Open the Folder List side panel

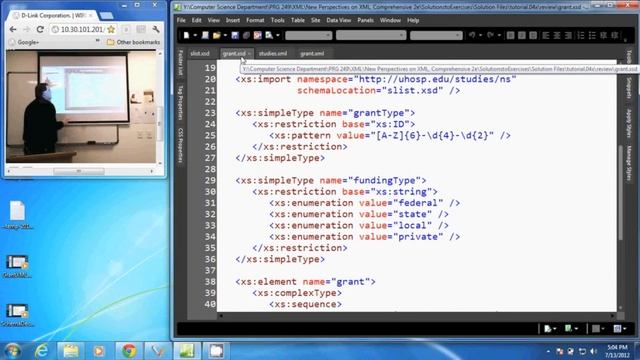click(181, 63)
